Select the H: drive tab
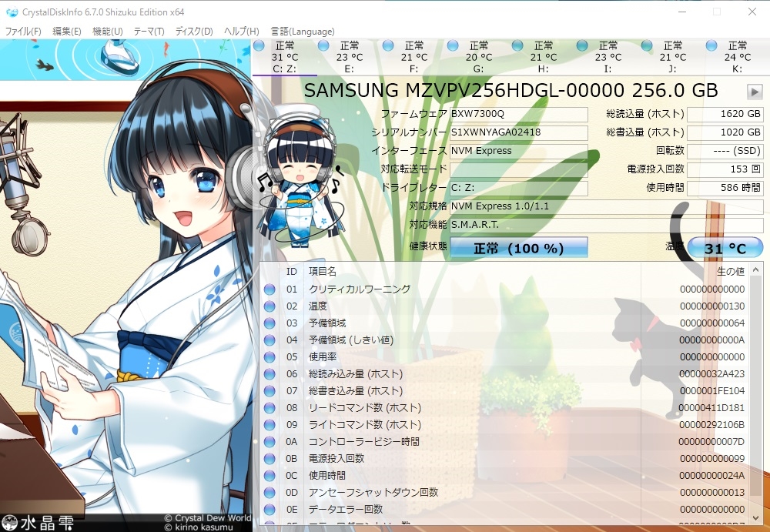Screen dimensions: 770x532 coord(543,57)
